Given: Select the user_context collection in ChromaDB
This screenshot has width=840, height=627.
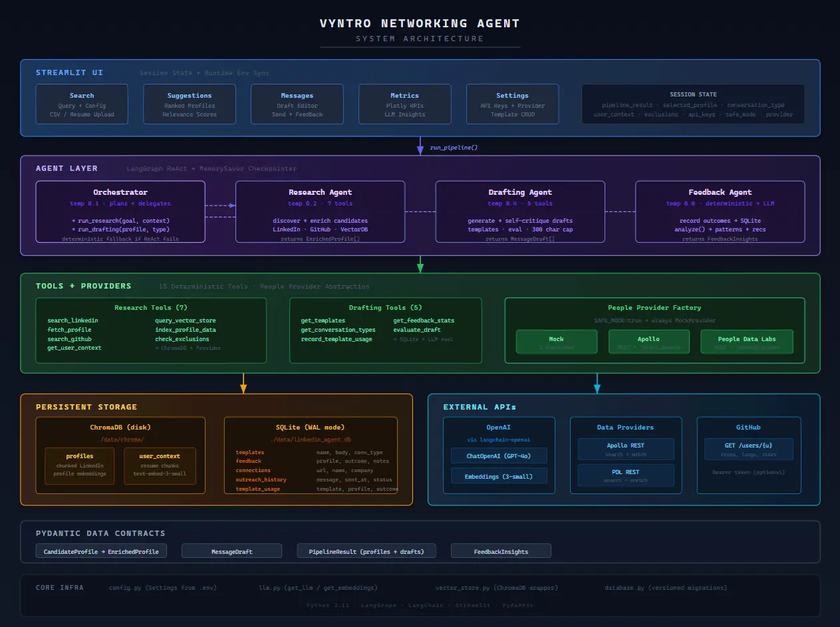Looking at the screenshot, I should 160,465.
